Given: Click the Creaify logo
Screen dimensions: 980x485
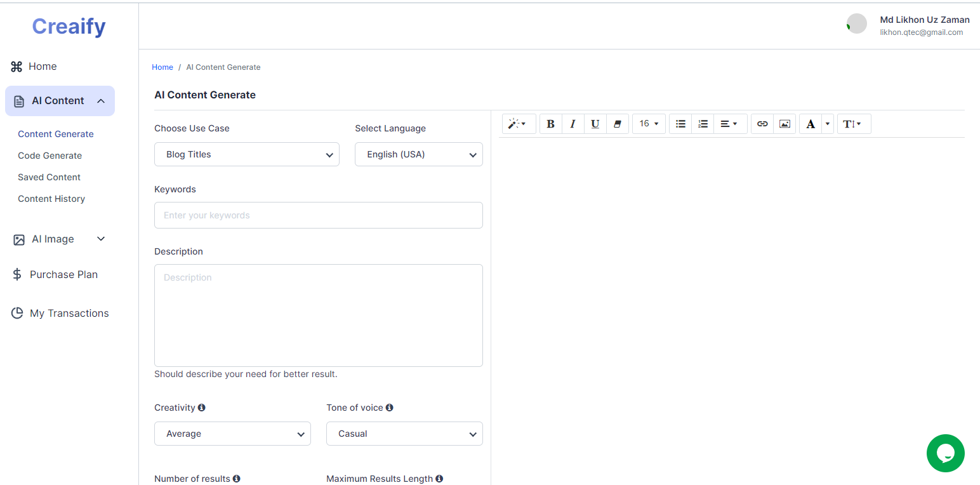Looking at the screenshot, I should tap(69, 26).
